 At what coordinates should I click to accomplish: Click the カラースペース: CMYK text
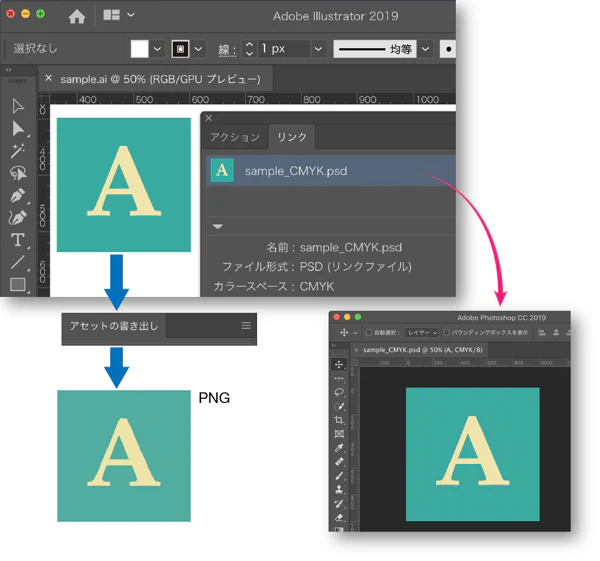click(274, 286)
